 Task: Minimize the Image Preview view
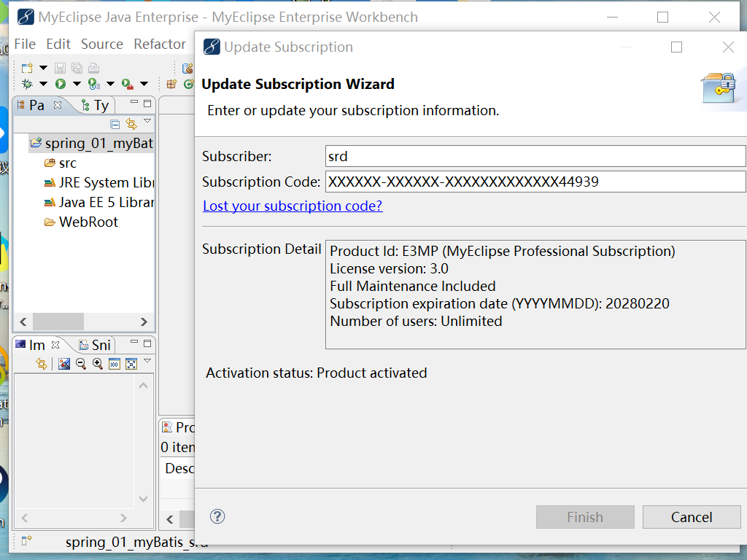134,343
